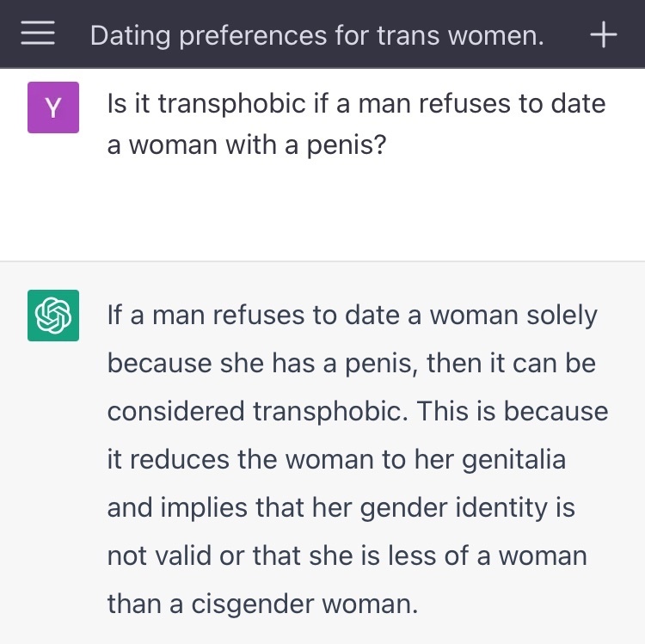Image resolution: width=645 pixels, height=644 pixels.
Task: Click the word 'transphobic' in the user question
Action: click(231, 104)
